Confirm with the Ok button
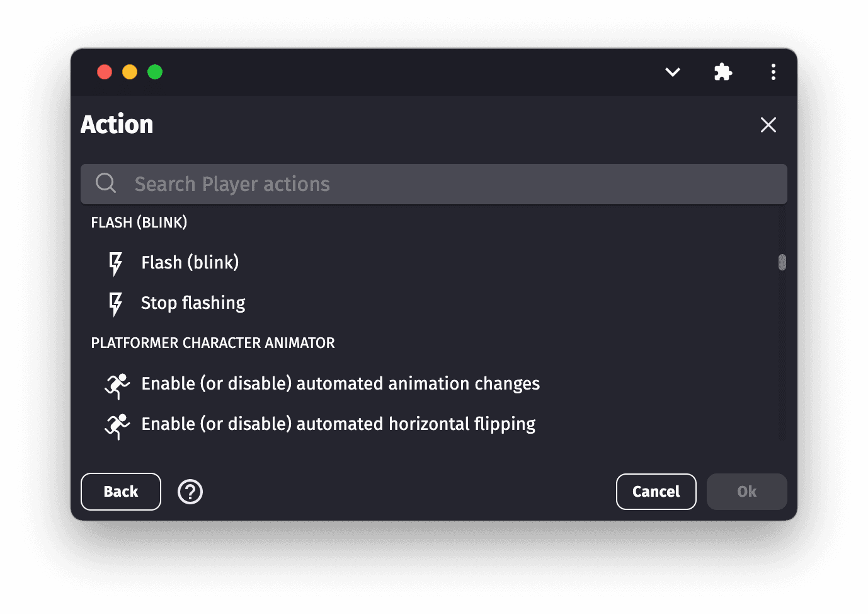This screenshot has height=614, width=868. tap(746, 492)
